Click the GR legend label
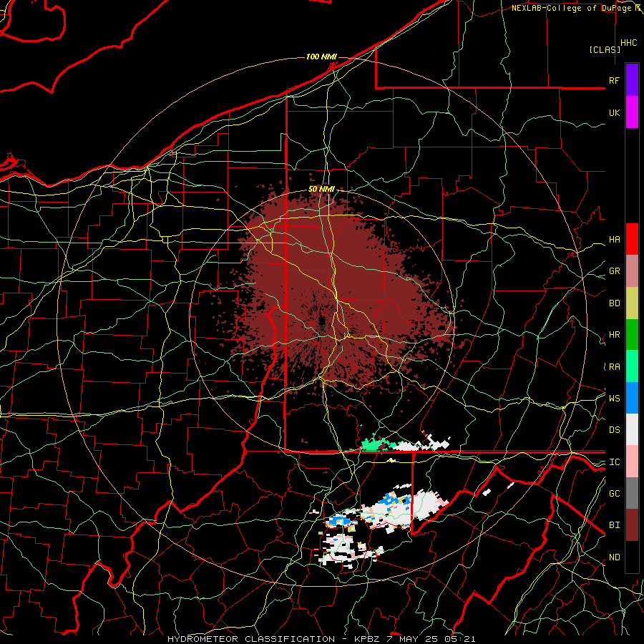This screenshot has width=644, height=644. tap(614, 271)
